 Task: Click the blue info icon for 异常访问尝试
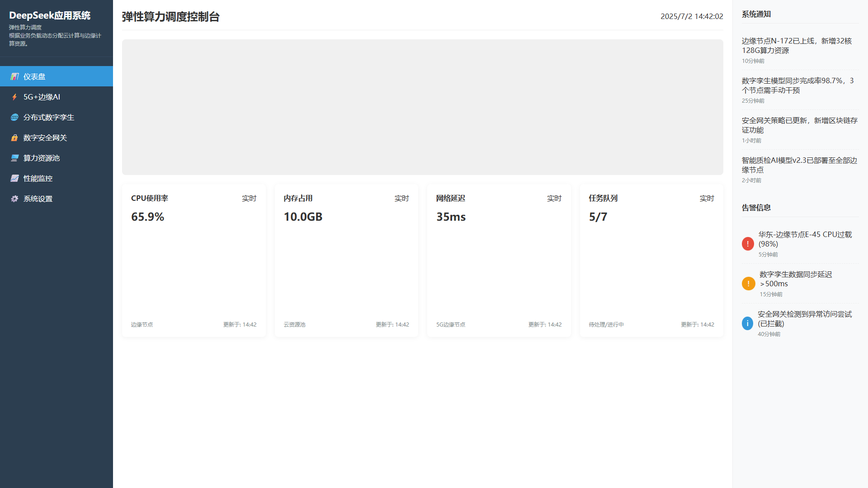point(747,323)
